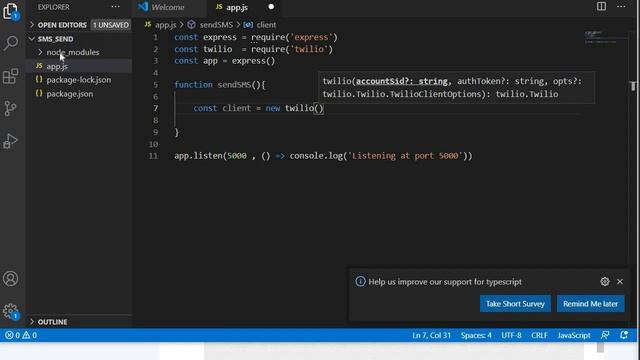Screen dimensions: 640x360
Task: Click client in the breadcrumb
Action: (x=266, y=25)
